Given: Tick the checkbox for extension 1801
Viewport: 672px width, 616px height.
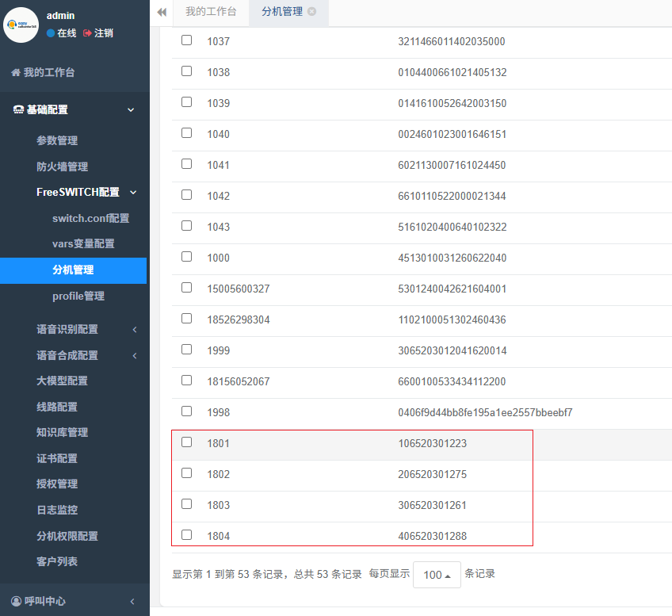Looking at the screenshot, I should [x=186, y=442].
